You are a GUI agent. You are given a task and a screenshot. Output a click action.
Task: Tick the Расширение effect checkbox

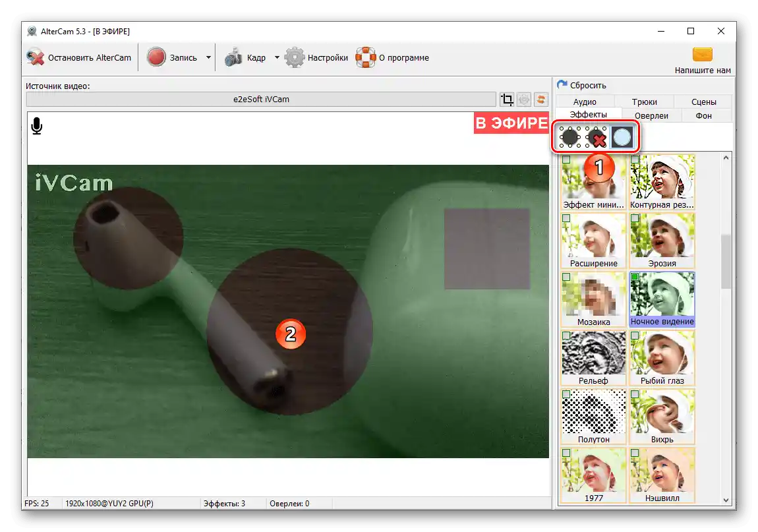(567, 219)
